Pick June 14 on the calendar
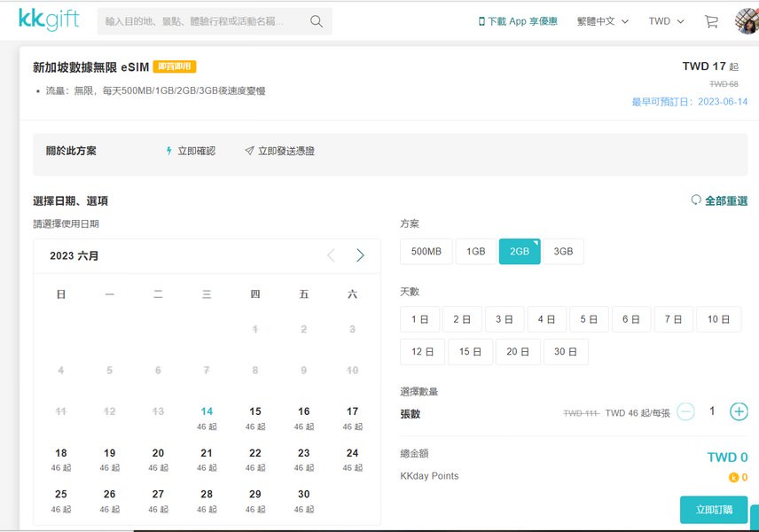This screenshot has width=759, height=532. pyautogui.click(x=207, y=419)
